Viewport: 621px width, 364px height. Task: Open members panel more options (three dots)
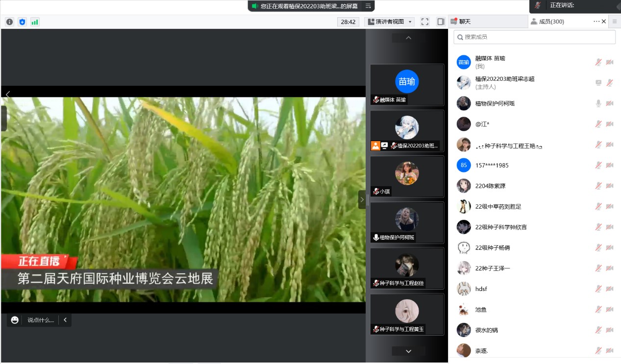click(596, 22)
